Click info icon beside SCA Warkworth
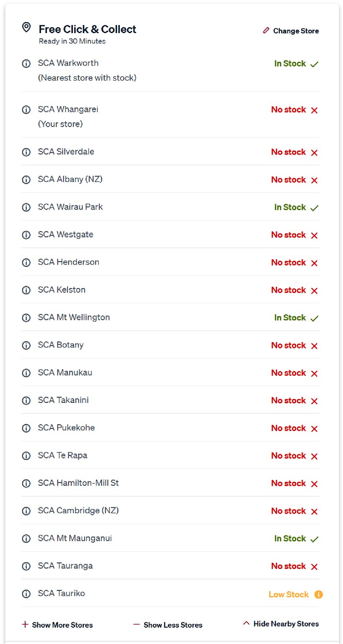Screen dimensions: 343x644 [x=26, y=64]
